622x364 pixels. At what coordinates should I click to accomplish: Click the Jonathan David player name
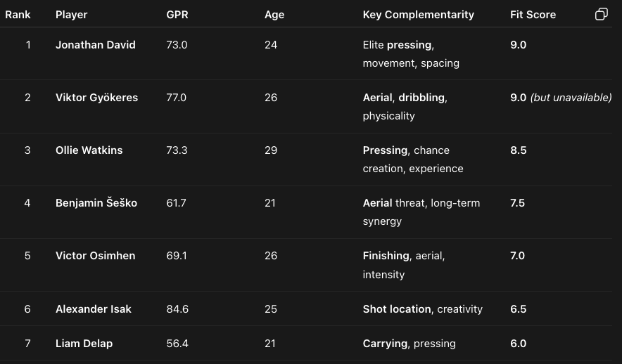[96, 45]
